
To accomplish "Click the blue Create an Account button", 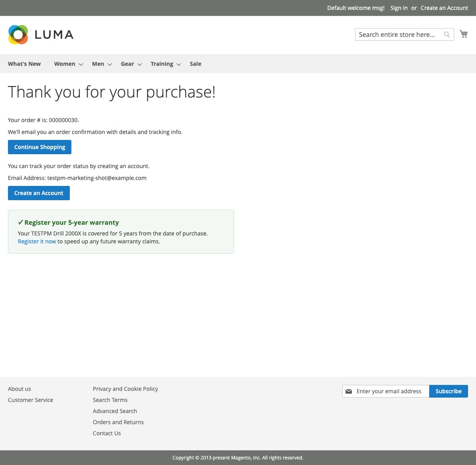I will click(x=39, y=193).
